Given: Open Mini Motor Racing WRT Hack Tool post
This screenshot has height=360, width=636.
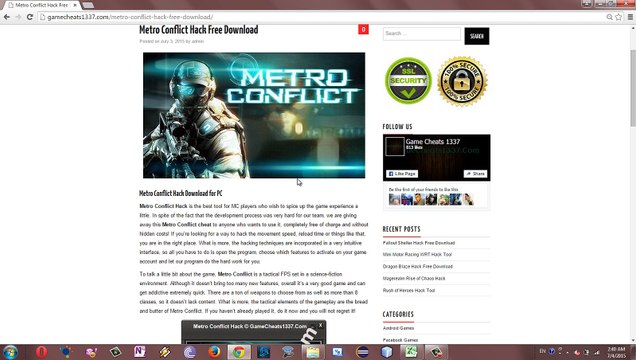Looking at the screenshot, I should coord(417,255).
